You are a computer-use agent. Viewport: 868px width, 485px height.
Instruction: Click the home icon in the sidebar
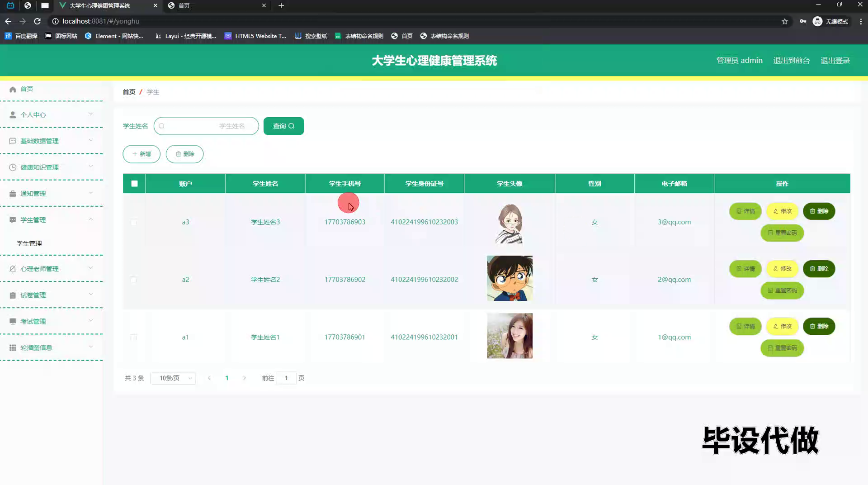[x=13, y=89]
